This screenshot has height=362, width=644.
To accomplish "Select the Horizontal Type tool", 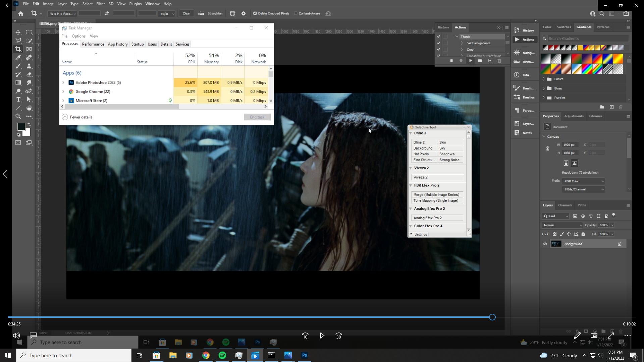I will [x=18, y=100].
